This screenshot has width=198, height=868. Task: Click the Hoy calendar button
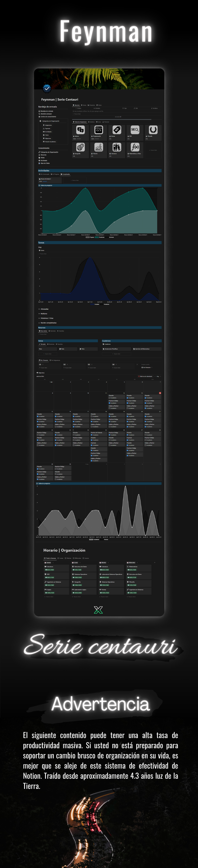pyautogui.click(x=158, y=376)
